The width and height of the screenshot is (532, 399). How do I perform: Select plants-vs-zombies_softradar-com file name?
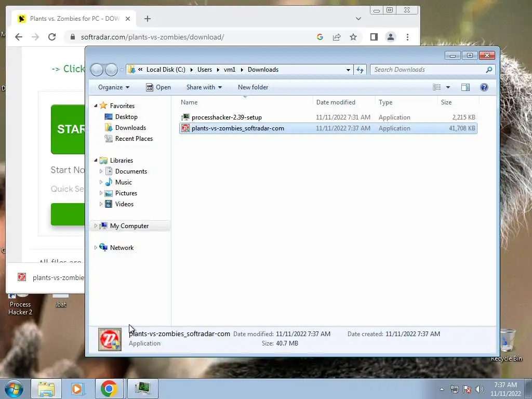click(238, 128)
